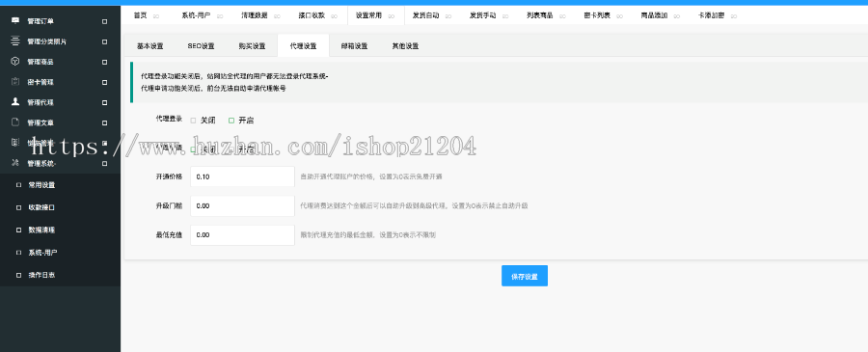The height and width of the screenshot is (352, 868).
Task: Close the 接口收款 top tab icon
Action: point(335,16)
